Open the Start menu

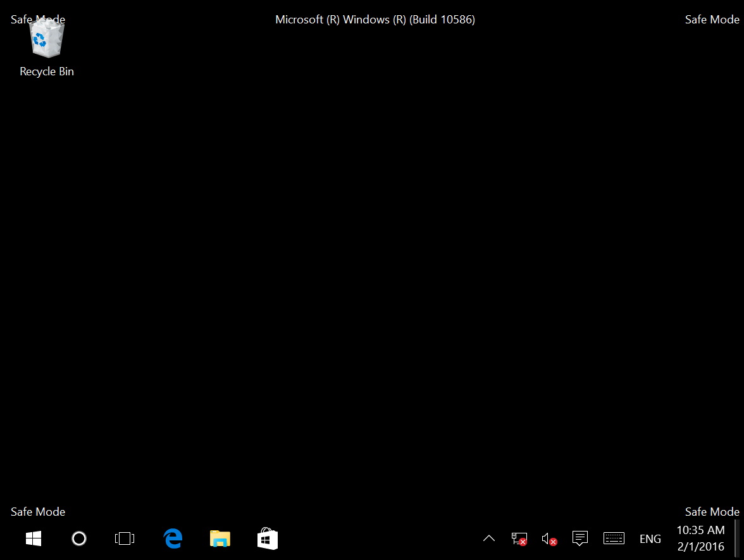click(33, 538)
